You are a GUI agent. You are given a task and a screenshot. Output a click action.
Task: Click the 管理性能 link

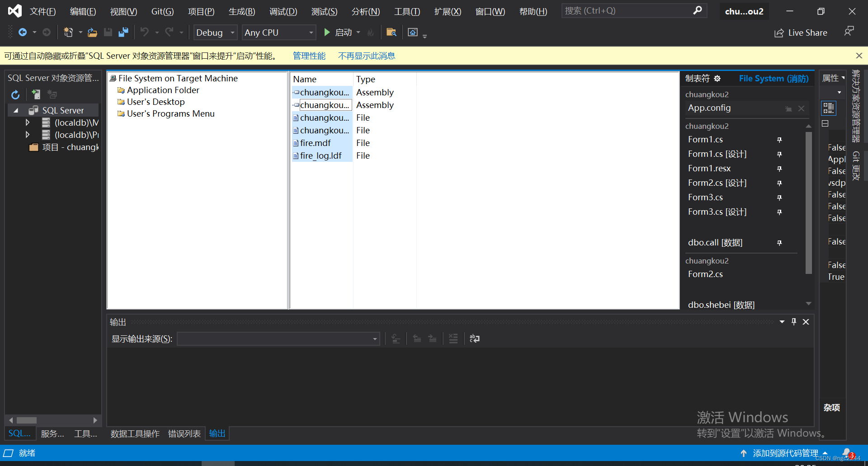click(x=309, y=56)
